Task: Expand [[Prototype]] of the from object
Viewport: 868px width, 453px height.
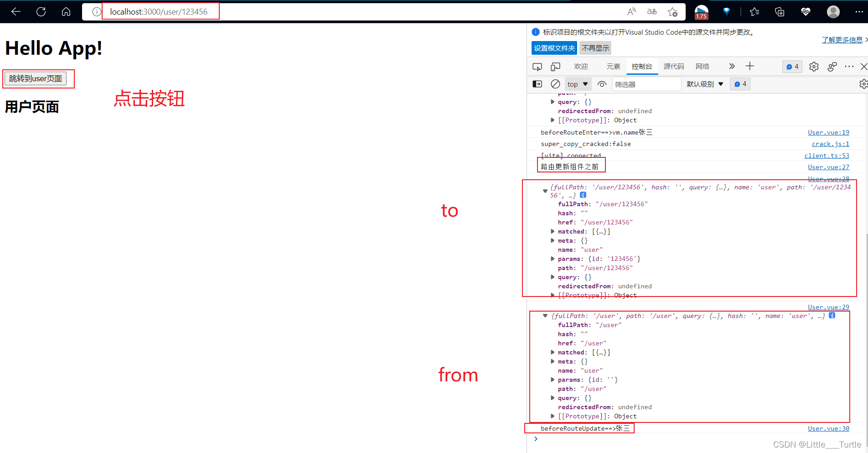Action: tap(553, 416)
